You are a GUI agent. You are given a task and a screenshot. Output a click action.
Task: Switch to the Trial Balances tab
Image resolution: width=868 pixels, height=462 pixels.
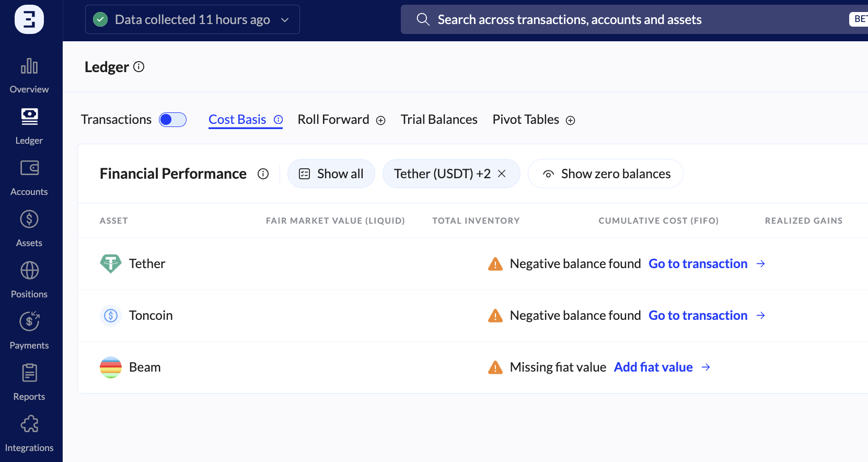439,120
